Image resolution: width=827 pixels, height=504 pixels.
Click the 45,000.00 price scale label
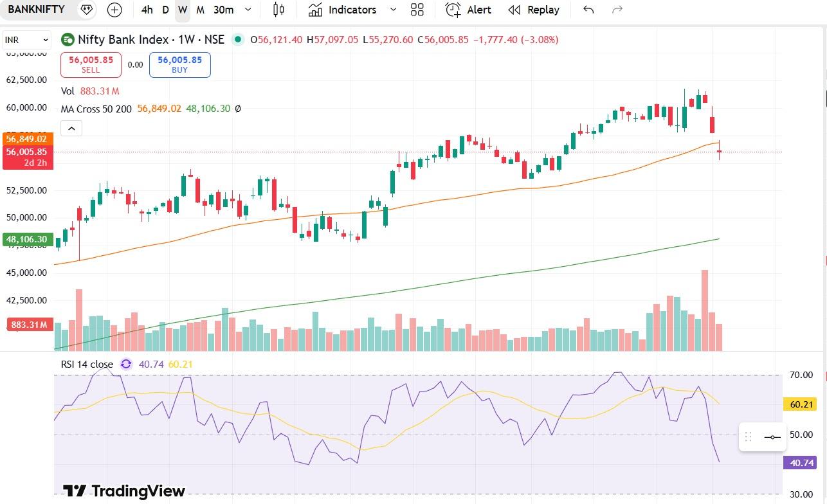[x=26, y=273]
